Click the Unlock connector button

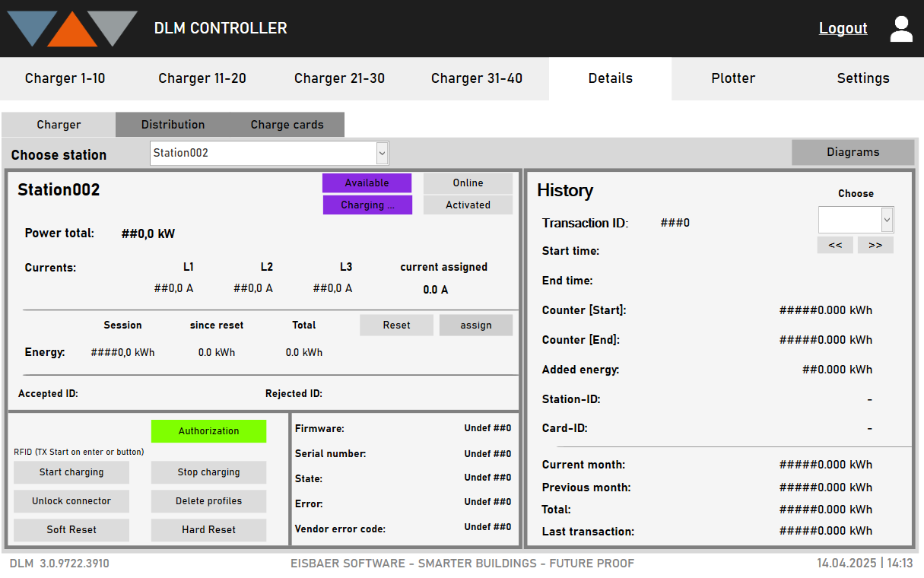71,501
